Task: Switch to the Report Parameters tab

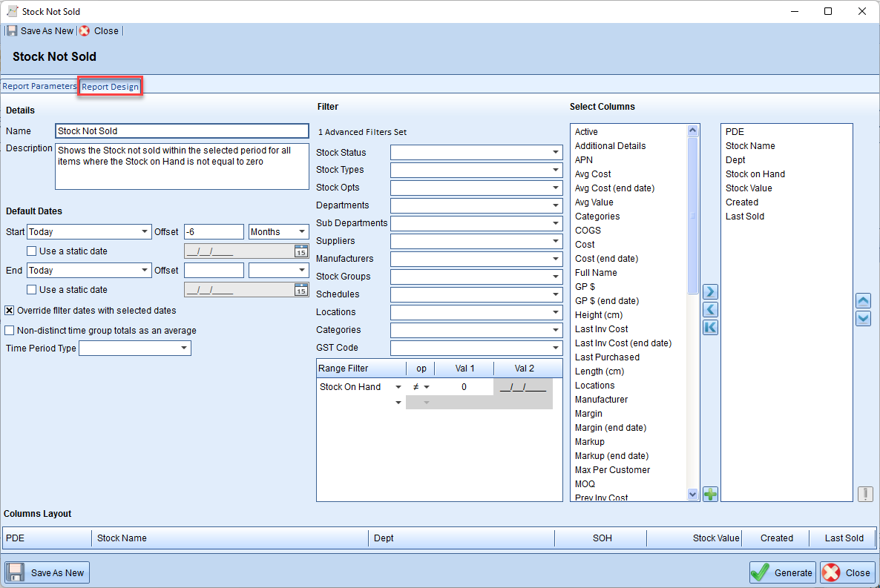Action: pyautogui.click(x=39, y=87)
